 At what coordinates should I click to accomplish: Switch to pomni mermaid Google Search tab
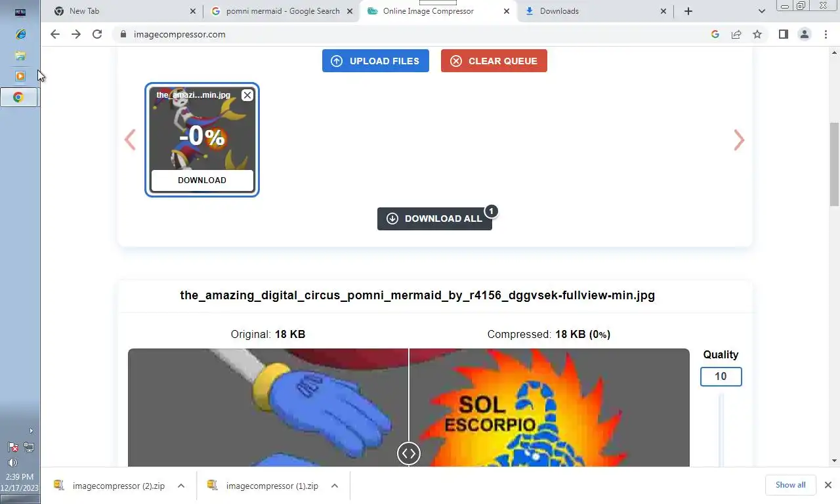(x=282, y=11)
